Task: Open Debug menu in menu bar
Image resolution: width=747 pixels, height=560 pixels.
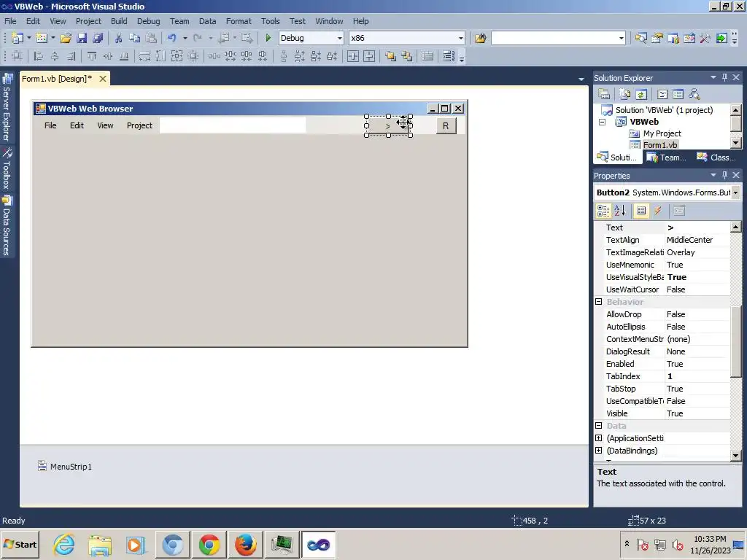Action: click(x=149, y=21)
